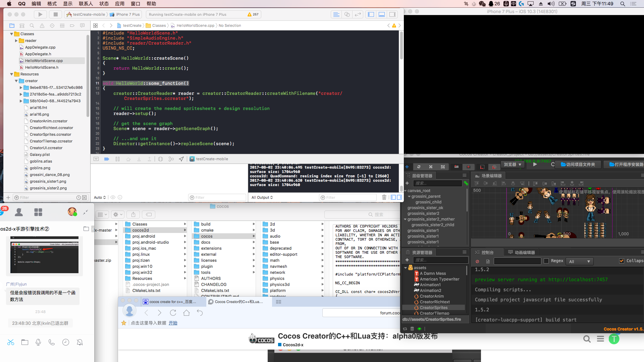Click a top-align icon in the scene editor toolbar
Viewport: 644px width, 362px height.
[x=477, y=183]
